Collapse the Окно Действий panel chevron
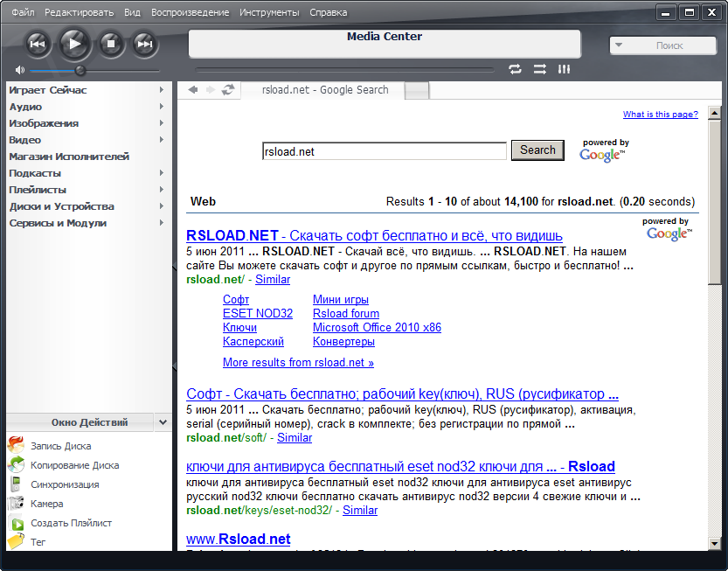 pyautogui.click(x=163, y=422)
